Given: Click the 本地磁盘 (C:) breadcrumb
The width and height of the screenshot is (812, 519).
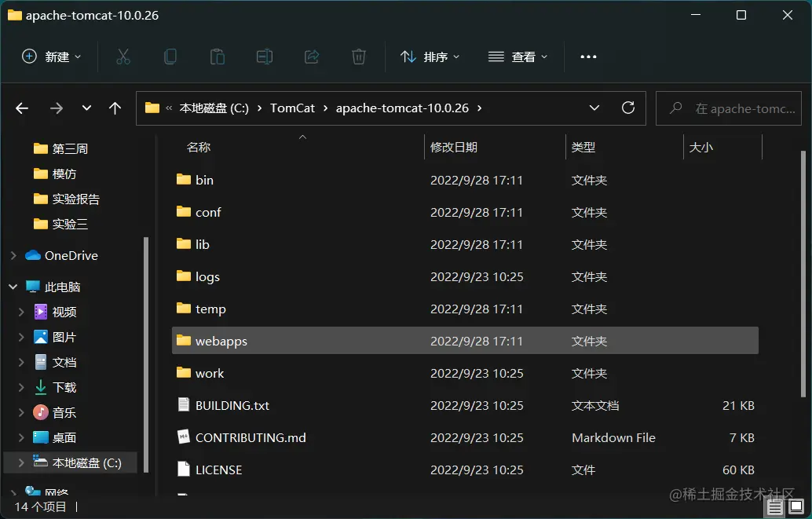Looking at the screenshot, I should coord(214,108).
